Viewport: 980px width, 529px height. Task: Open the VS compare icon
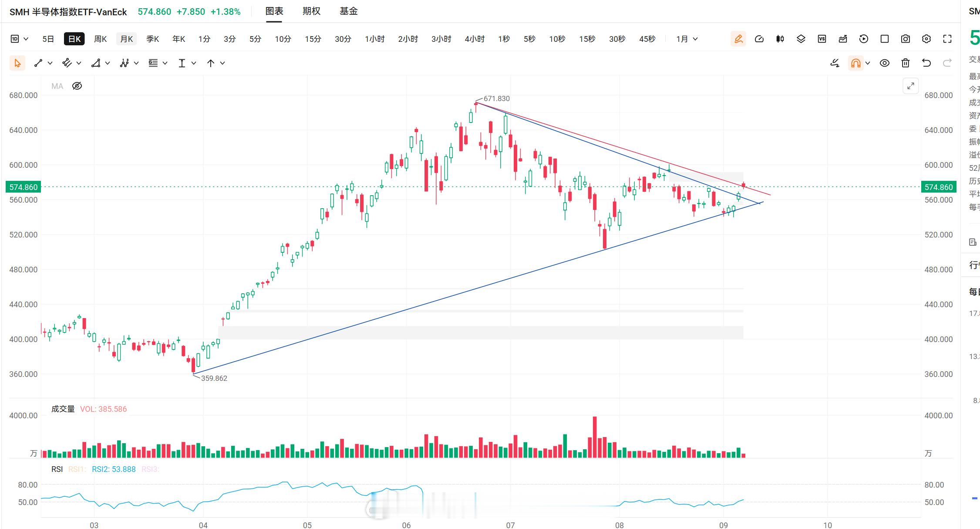822,39
